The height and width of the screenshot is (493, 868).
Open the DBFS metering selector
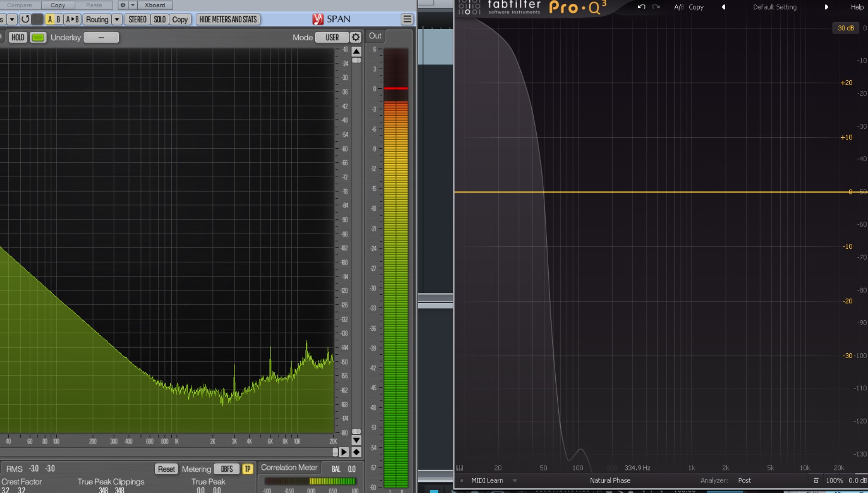[x=227, y=469]
